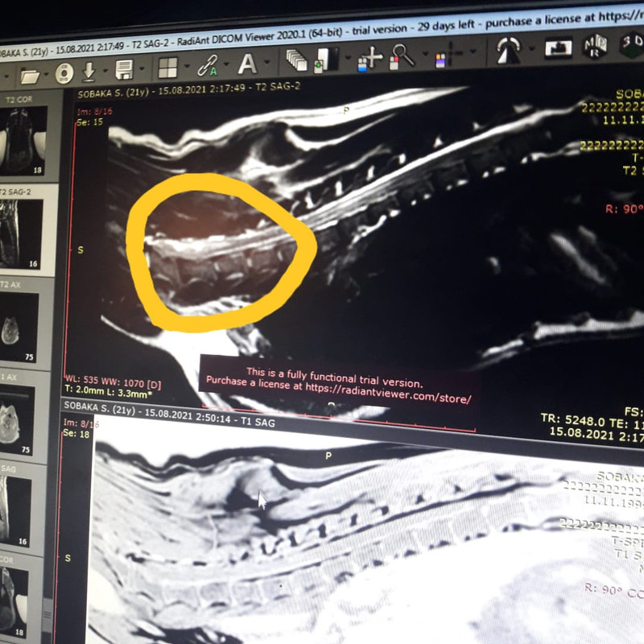Select the window level adjustment tool

(x=328, y=60)
